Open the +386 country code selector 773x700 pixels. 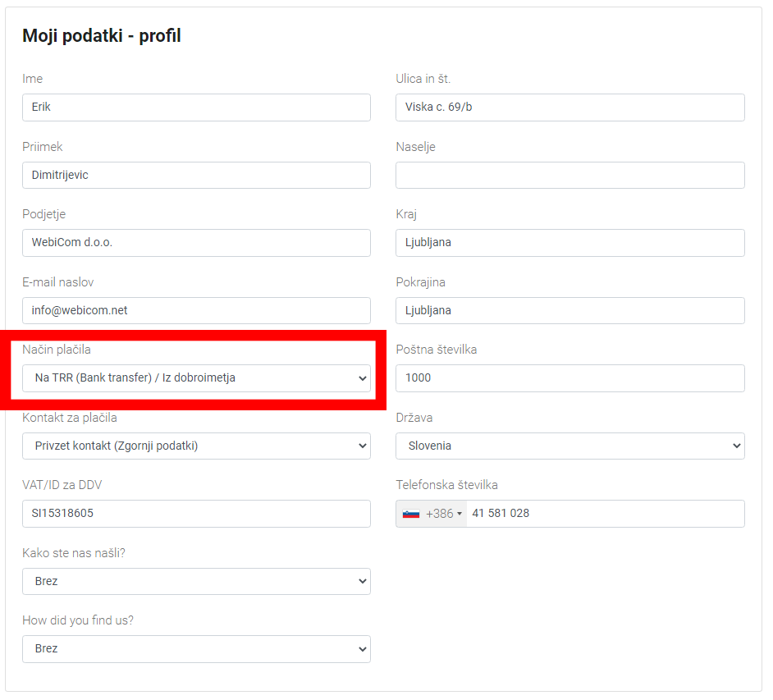coord(444,514)
